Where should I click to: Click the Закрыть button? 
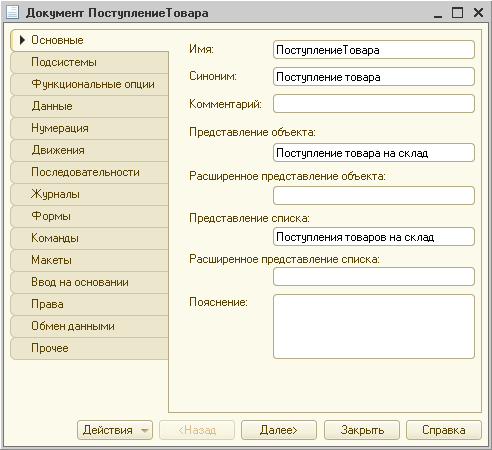coord(362,430)
